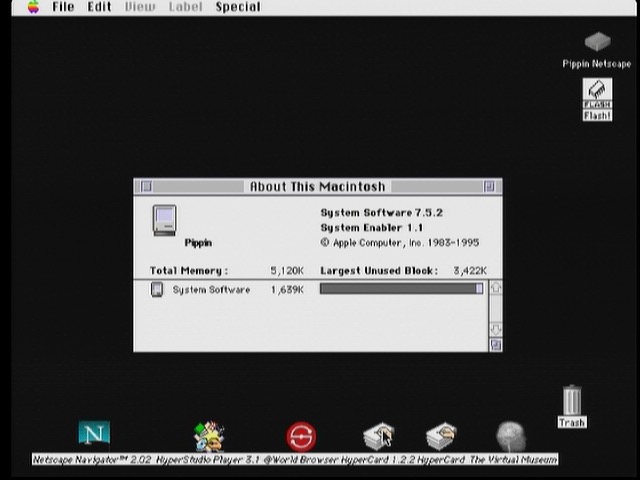Click the 'Trash' label

[572, 422]
